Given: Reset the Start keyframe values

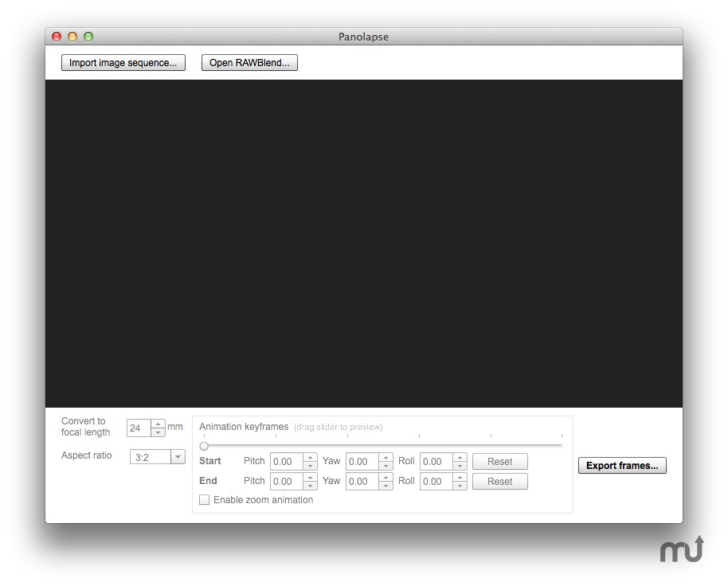Looking at the screenshot, I should [500, 462].
